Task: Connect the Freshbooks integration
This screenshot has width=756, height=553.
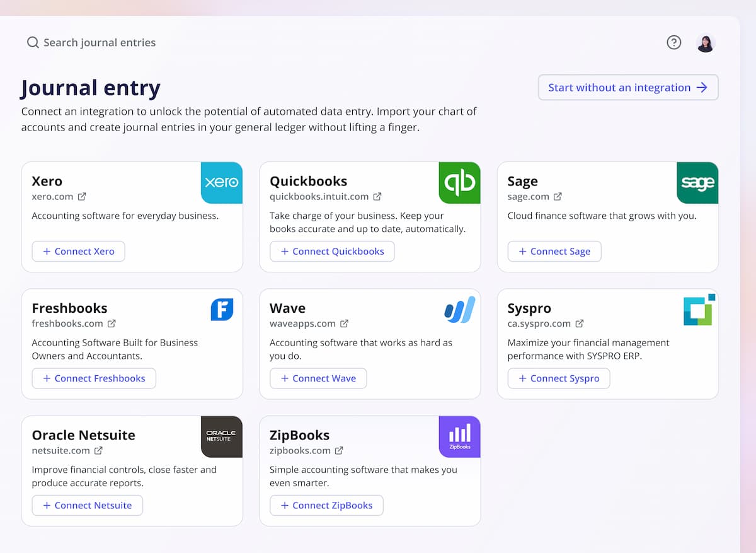Action: [94, 378]
